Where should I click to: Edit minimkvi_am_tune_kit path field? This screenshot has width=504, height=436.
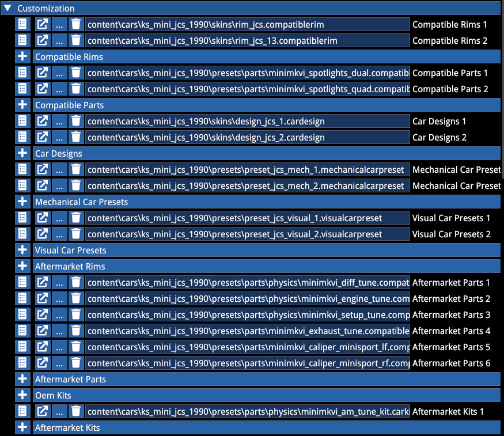tap(248, 411)
